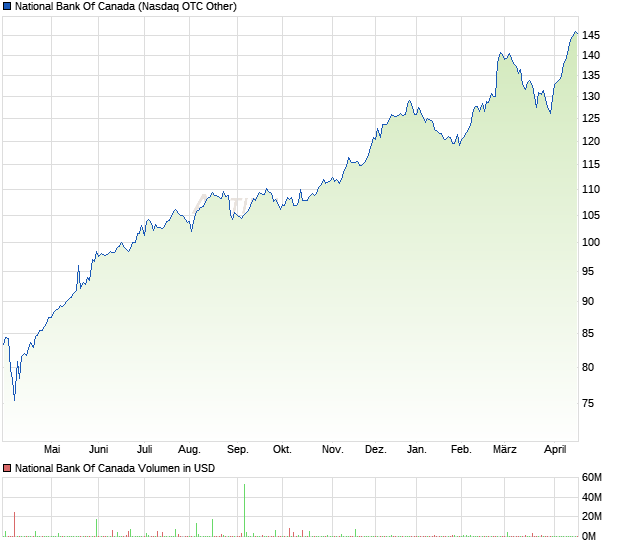Click the 100 price axis value
620x546 pixels.
point(591,242)
